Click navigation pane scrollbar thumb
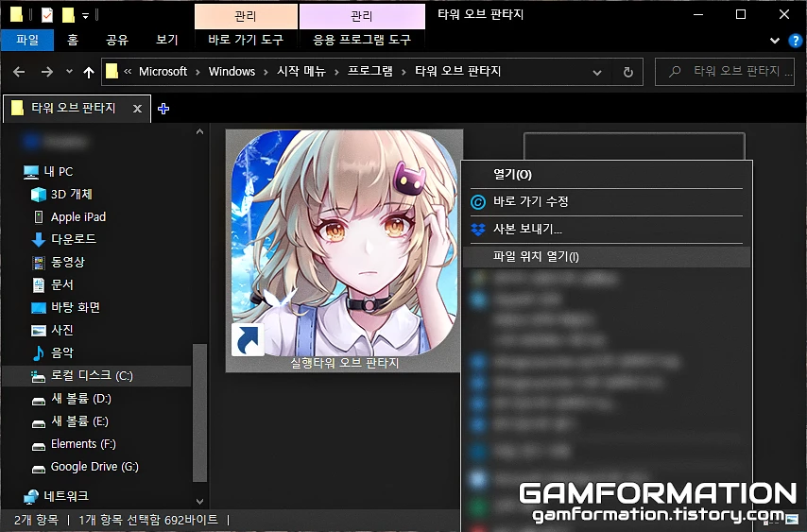 point(199,413)
